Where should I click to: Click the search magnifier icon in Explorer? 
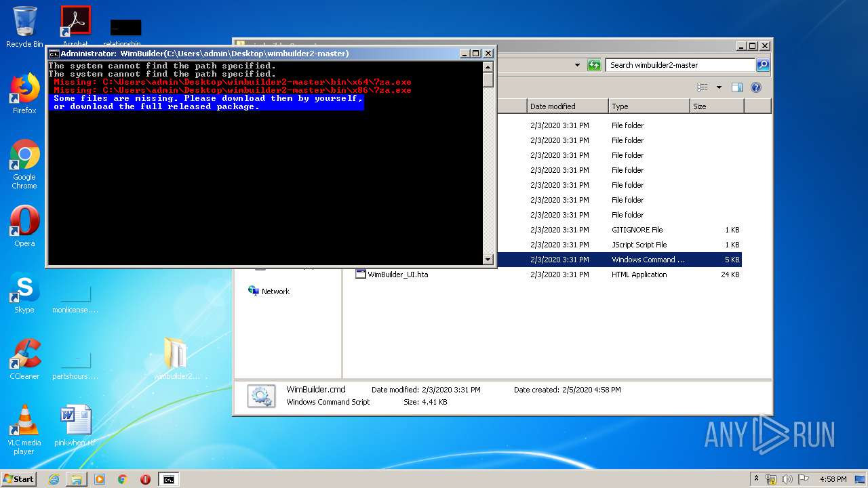(x=763, y=65)
